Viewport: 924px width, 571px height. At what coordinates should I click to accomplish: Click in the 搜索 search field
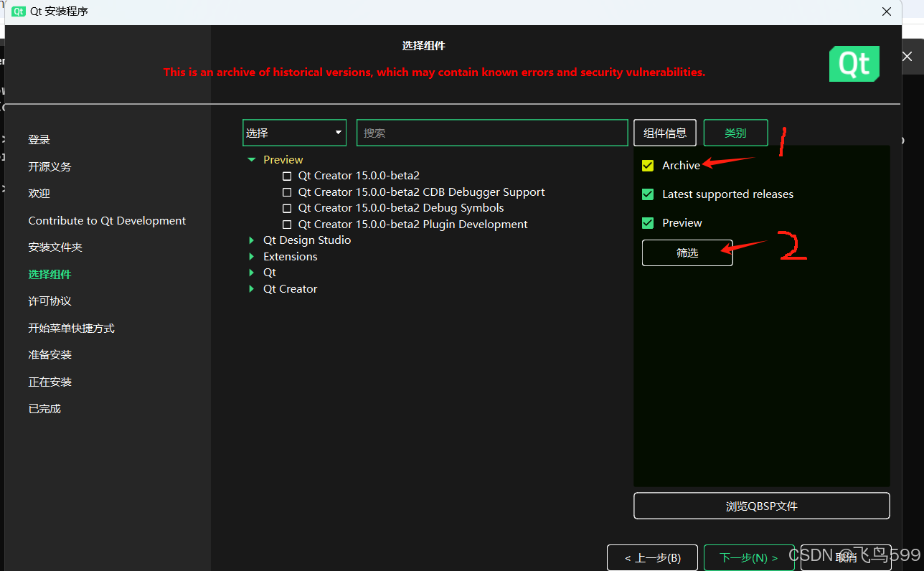point(492,133)
